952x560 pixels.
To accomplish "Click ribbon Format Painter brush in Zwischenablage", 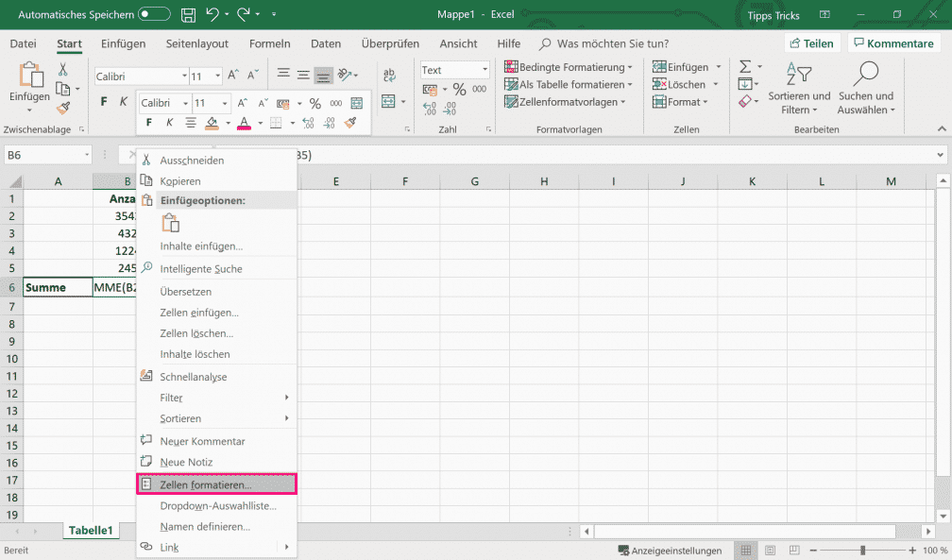I will (63, 108).
